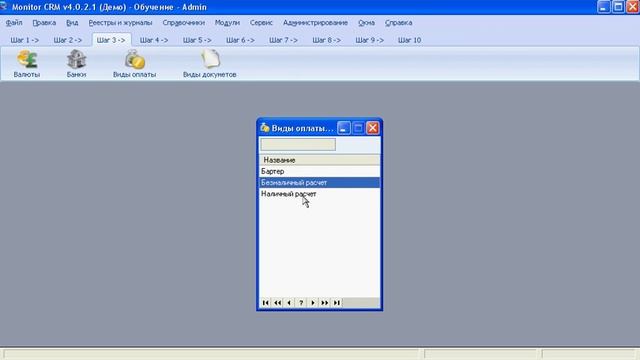
Task: Open the Справочники menu
Action: click(x=184, y=23)
